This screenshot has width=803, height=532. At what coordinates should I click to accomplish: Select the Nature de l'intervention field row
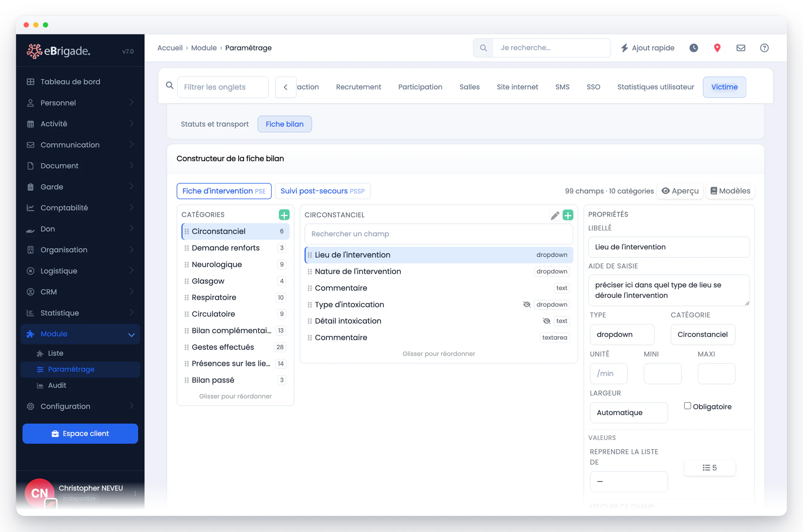click(439, 271)
